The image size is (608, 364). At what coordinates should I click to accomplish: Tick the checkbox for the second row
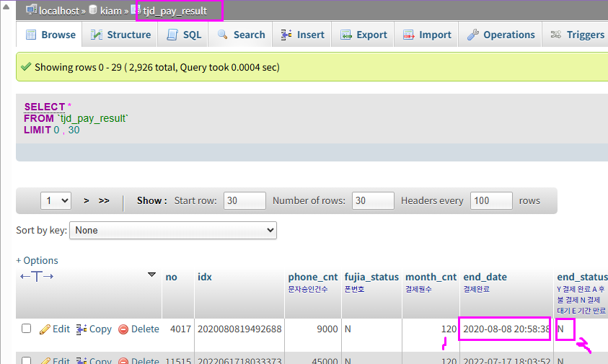pyautogui.click(x=27, y=360)
